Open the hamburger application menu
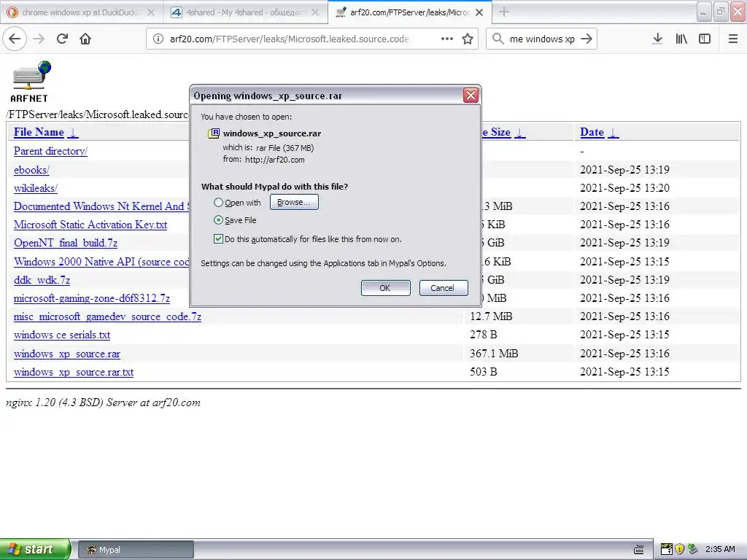The width and height of the screenshot is (747, 560). point(733,39)
